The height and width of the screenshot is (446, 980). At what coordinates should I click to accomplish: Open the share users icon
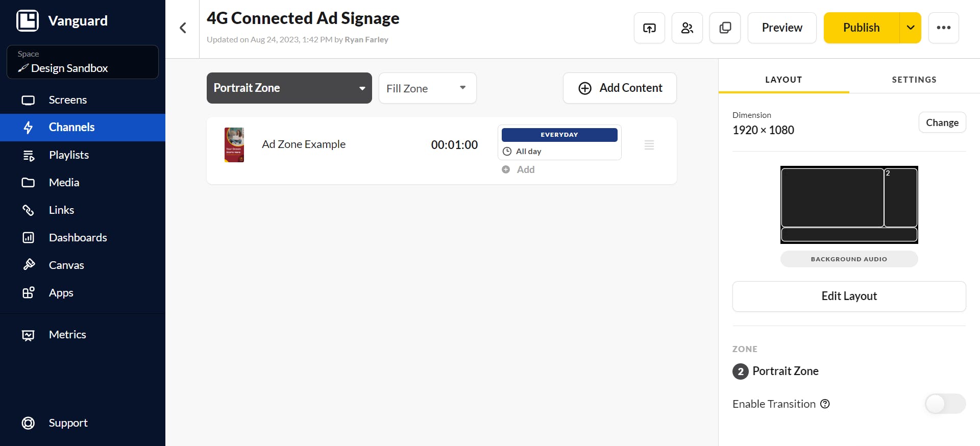tap(687, 28)
